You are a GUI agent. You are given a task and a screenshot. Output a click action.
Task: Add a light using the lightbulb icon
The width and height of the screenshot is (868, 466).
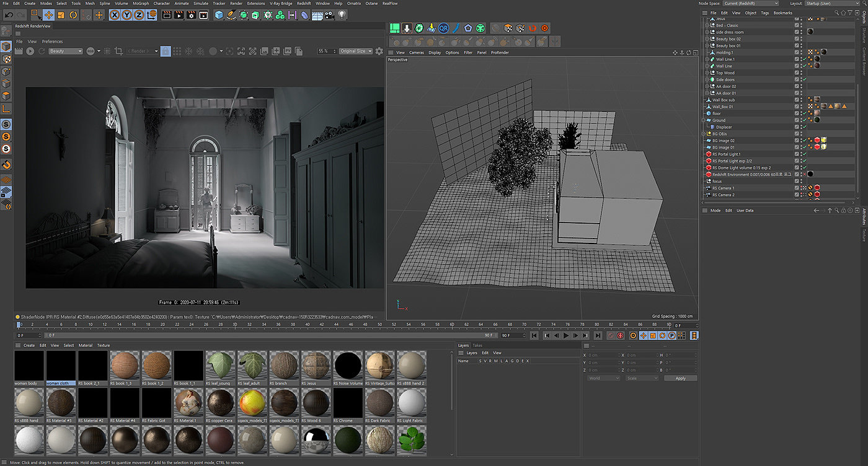pos(342,15)
